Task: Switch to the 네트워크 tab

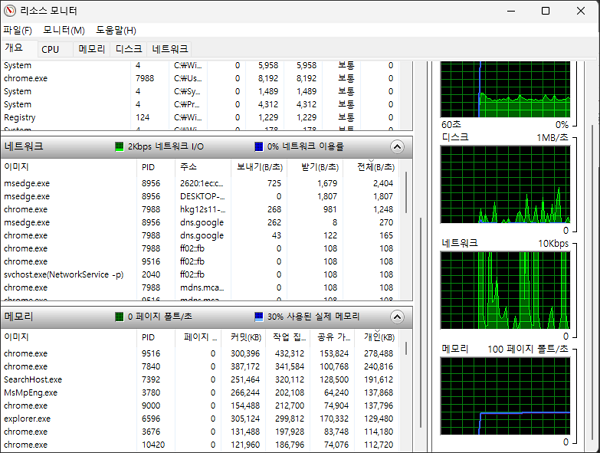Action: click(170, 49)
